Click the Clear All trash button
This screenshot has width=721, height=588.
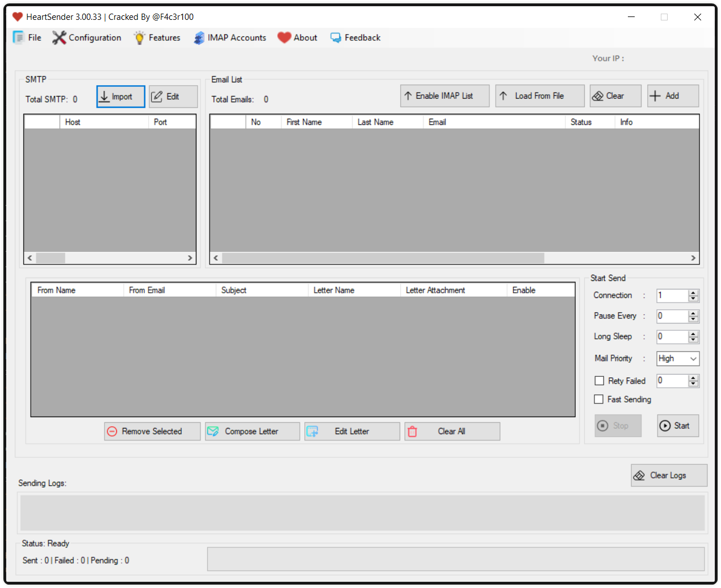point(452,431)
